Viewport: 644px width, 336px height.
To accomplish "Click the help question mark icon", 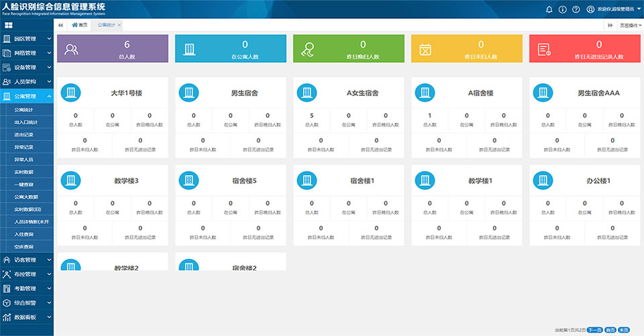I will 576,9.
